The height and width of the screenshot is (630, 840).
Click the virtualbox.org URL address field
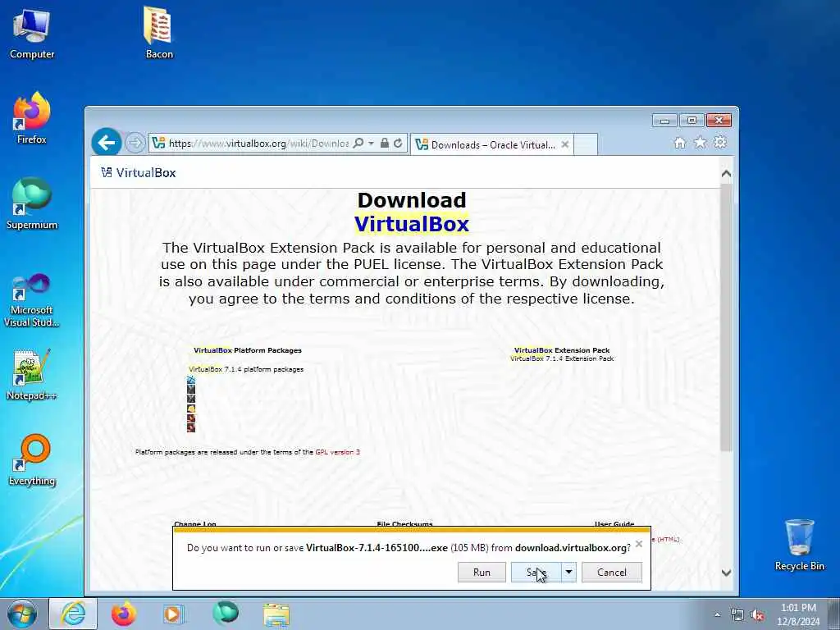tap(258, 143)
